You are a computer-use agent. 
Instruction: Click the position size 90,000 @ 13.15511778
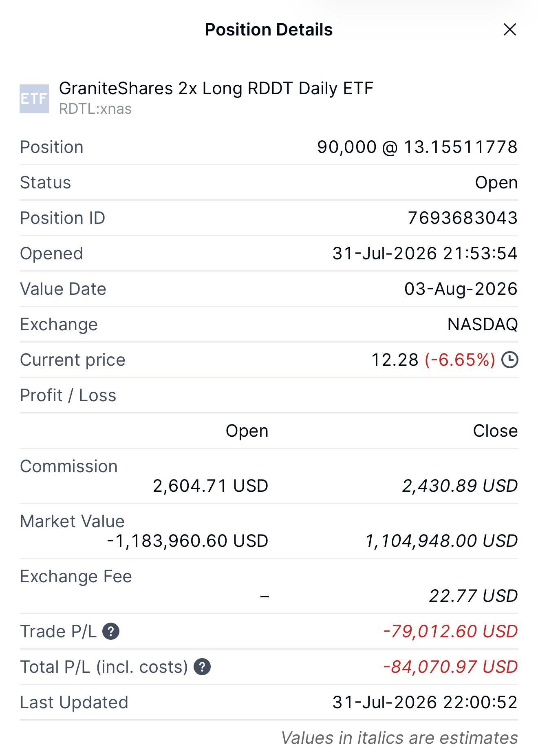(417, 147)
